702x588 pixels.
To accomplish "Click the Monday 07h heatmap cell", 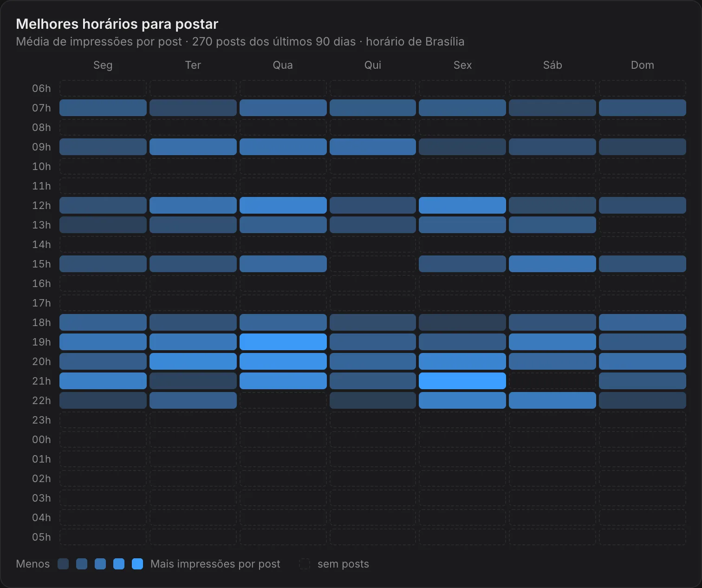I will point(103,108).
